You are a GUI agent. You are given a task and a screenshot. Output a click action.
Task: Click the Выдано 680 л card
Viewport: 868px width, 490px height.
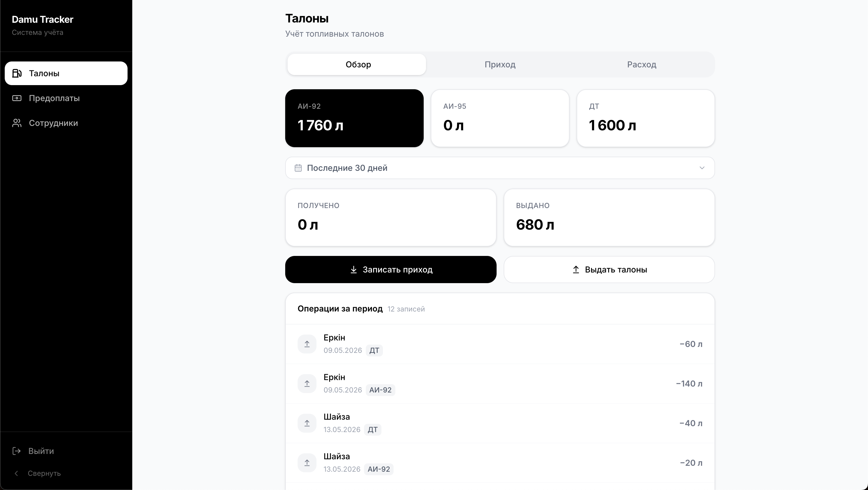pyautogui.click(x=609, y=218)
